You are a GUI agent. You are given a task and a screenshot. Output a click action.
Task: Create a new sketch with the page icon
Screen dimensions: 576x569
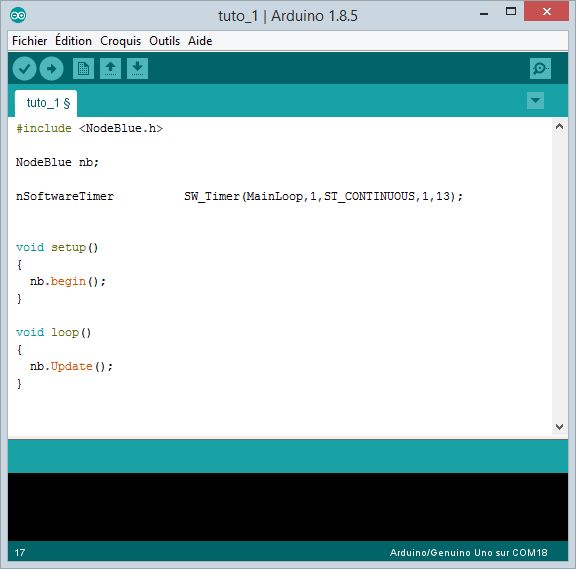(x=83, y=69)
